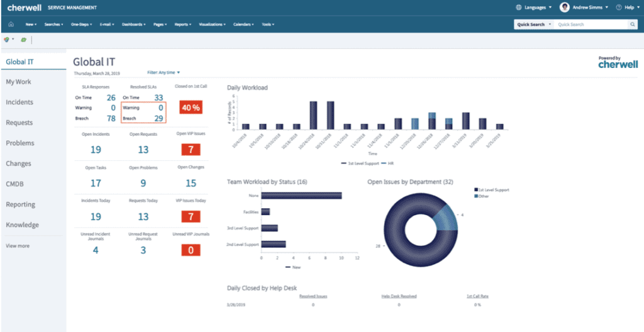The image size is (644, 332).
Task: Click Open Changes count 15
Action: coord(191,183)
